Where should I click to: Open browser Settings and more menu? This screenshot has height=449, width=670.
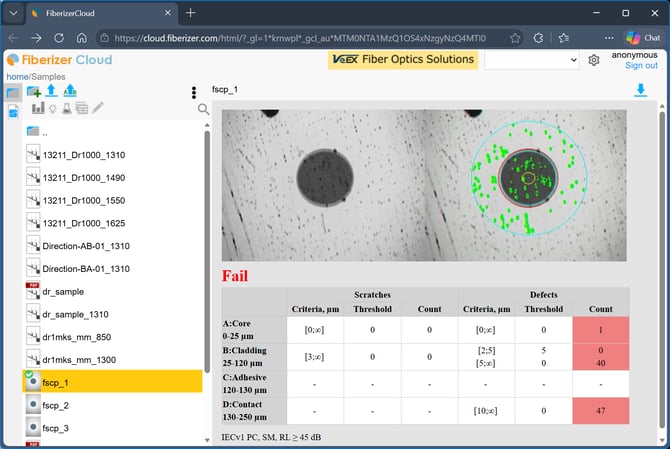[x=609, y=38]
